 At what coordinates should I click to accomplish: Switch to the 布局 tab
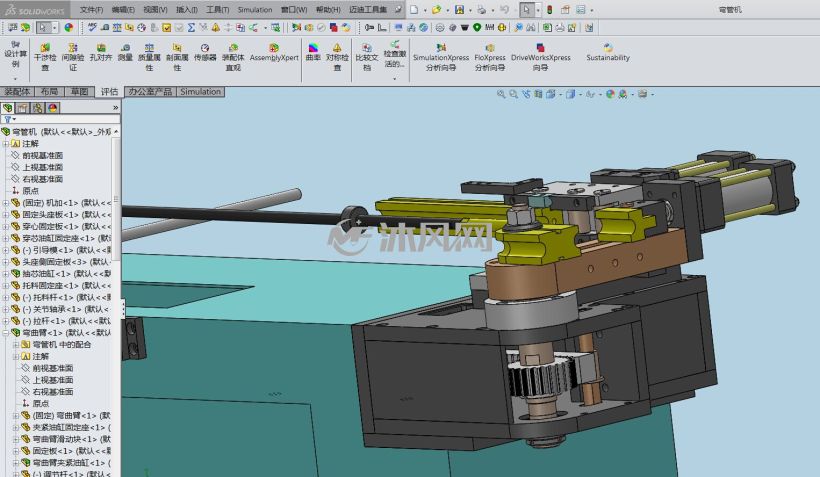[x=49, y=92]
